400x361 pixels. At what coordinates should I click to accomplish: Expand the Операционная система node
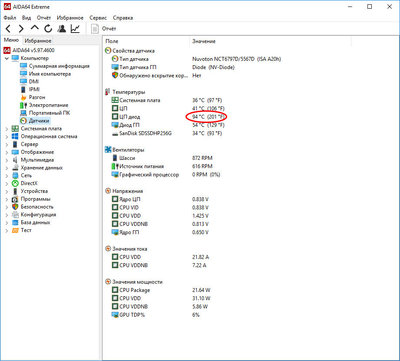point(7,136)
